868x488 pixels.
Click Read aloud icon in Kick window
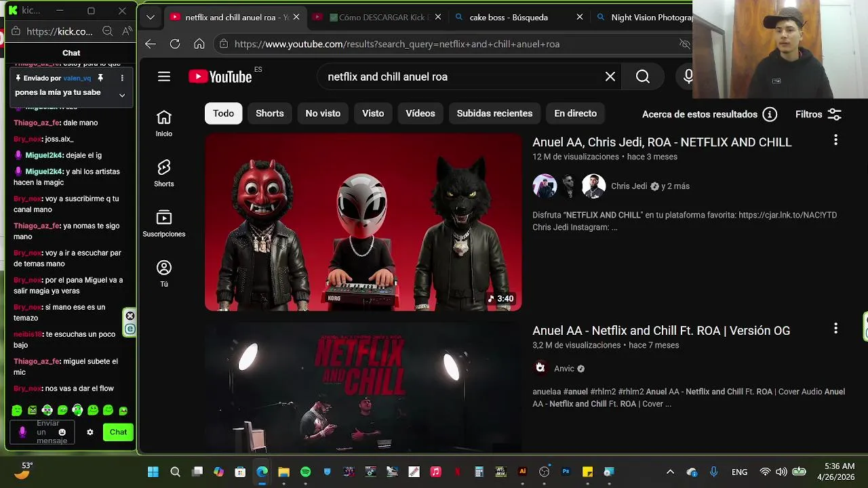click(x=127, y=31)
